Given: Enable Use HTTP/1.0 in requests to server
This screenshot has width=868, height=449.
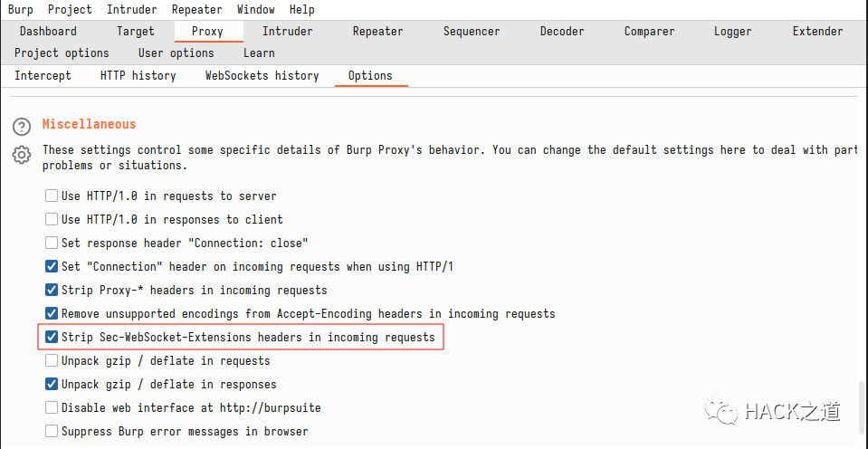Looking at the screenshot, I should tap(52, 196).
